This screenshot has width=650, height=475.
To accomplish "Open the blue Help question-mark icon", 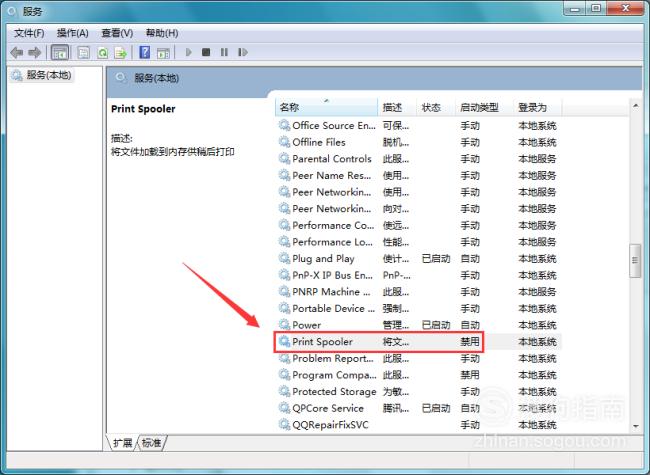I will click(145, 52).
